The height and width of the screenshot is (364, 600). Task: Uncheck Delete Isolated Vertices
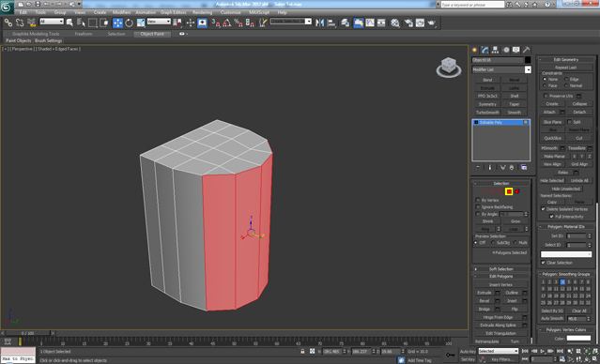click(x=543, y=209)
